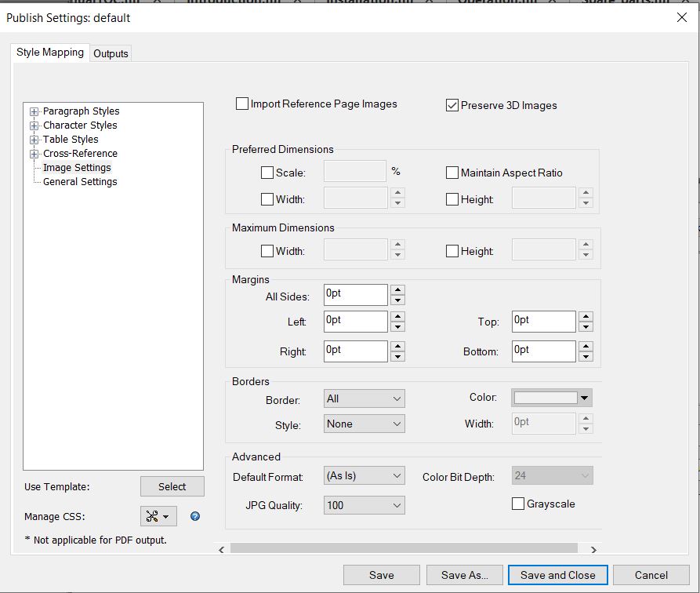Expand the Paragraph Styles tree node
This screenshot has height=593, width=700.
[33, 111]
